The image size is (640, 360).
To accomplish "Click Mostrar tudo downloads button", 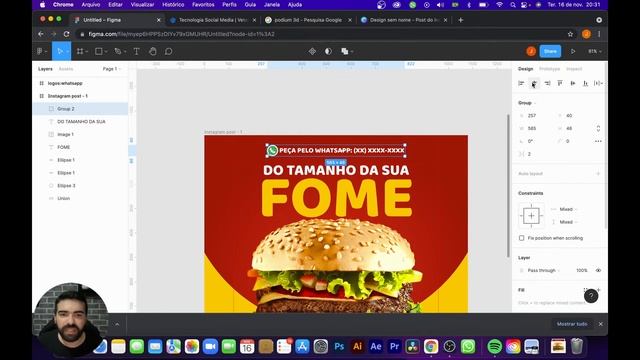I will [572, 324].
